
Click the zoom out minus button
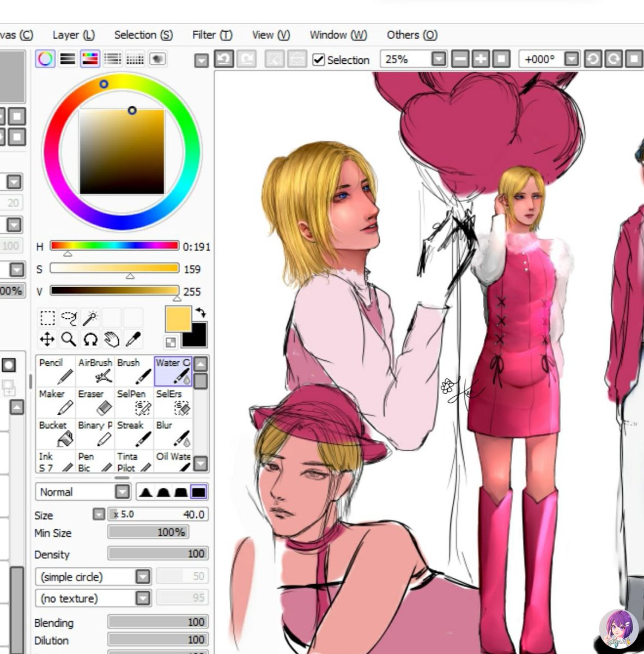point(460,59)
